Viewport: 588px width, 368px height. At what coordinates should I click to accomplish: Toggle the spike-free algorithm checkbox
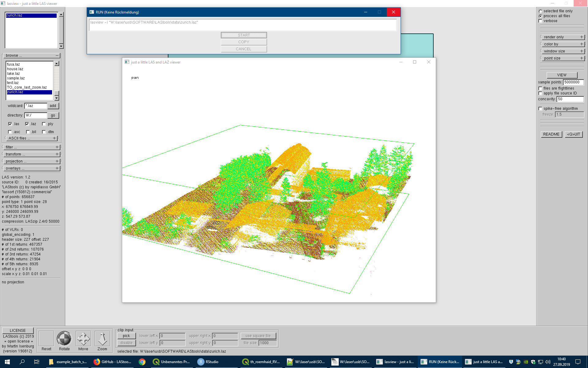(x=541, y=109)
